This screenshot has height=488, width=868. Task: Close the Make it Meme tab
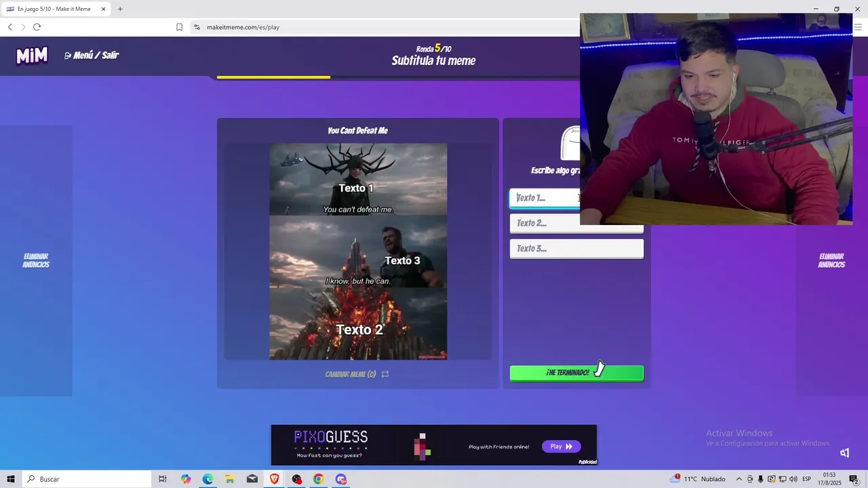(x=103, y=9)
